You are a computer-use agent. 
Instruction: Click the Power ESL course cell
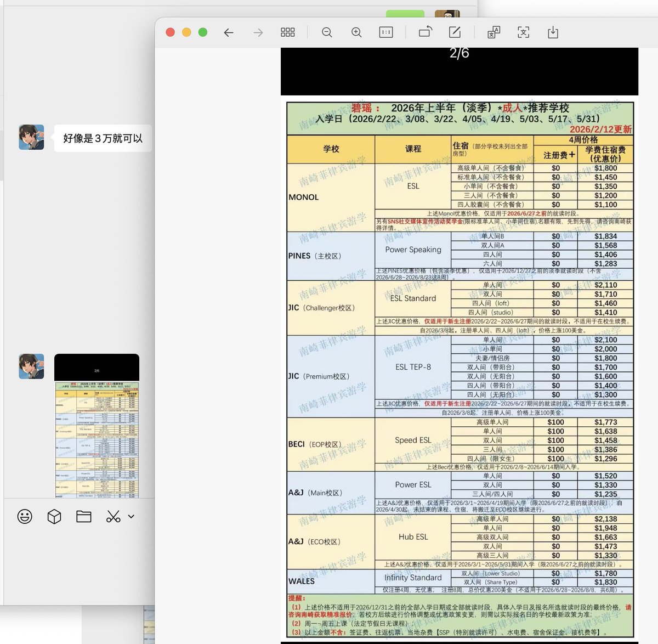(413, 485)
